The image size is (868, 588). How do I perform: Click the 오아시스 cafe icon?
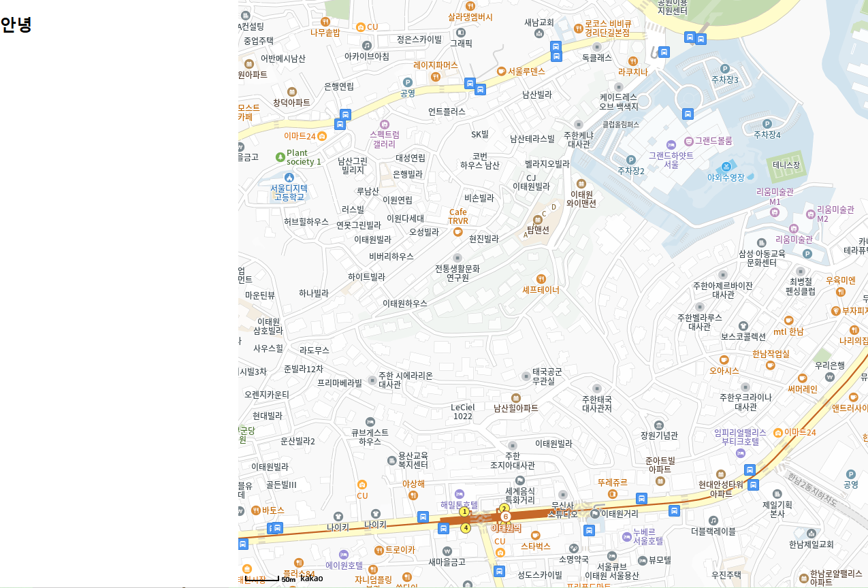[x=724, y=360]
